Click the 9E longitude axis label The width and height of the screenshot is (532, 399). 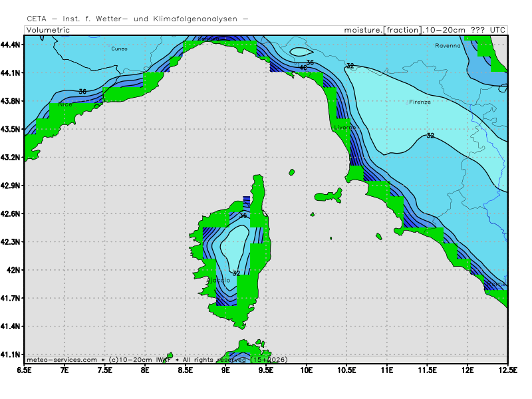click(x=226, y=369)
